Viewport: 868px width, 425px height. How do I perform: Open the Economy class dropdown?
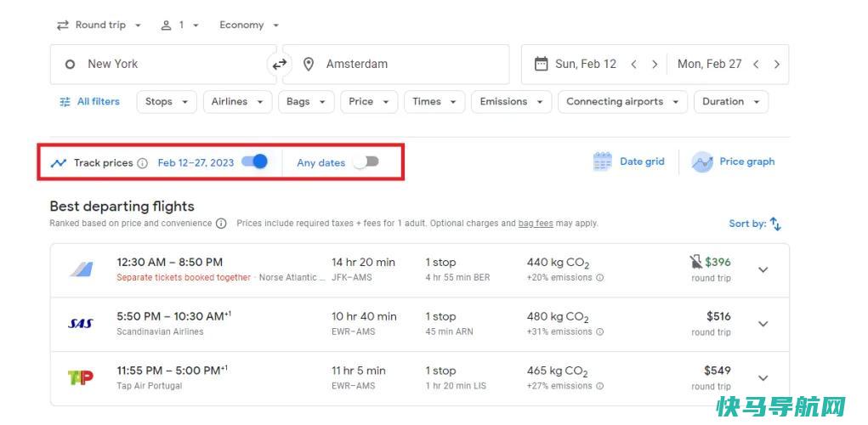click(x=249, y=25)
